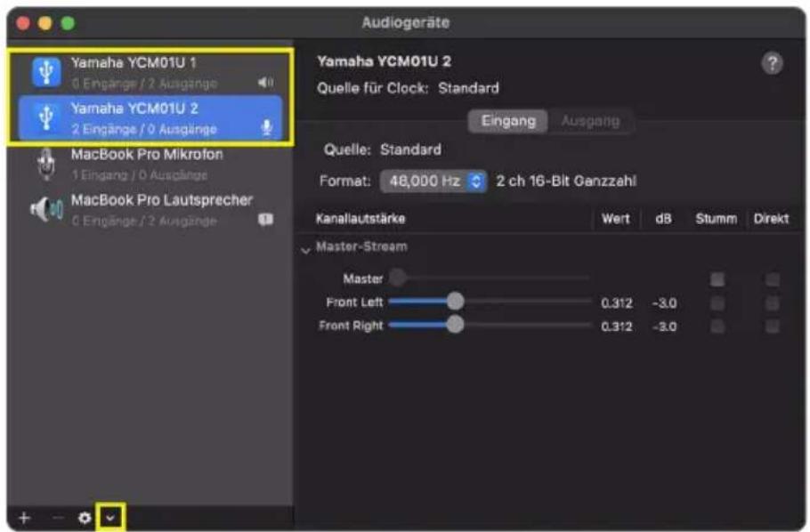The height and width of the screenshot is (532, 810).
Task: Click the USB icon of Yamaha YCM01U 1
Action: [46, 71]
